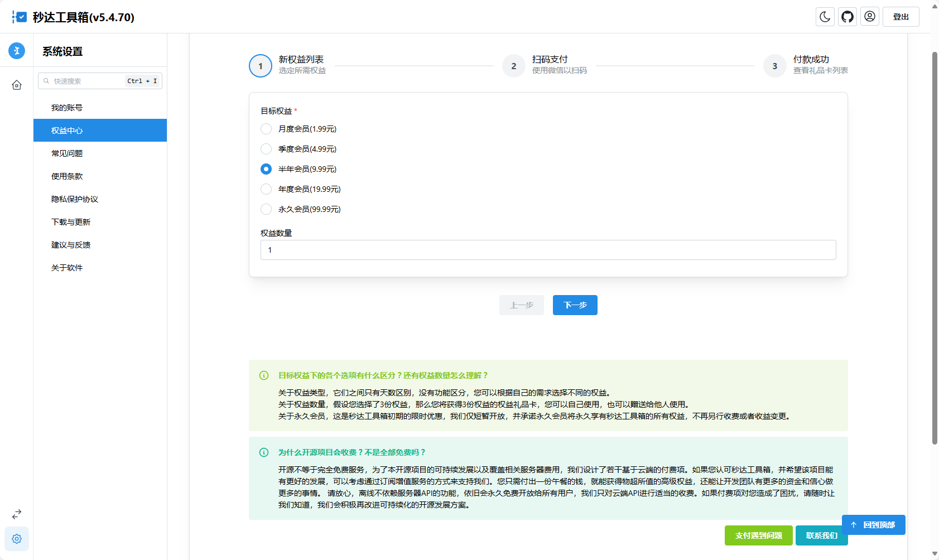Image resolution: width=939 pixels, height=560 pixels.
Task: Click the disabled 上一步 button
Action: pyautogui.click(x=521, y=305)
